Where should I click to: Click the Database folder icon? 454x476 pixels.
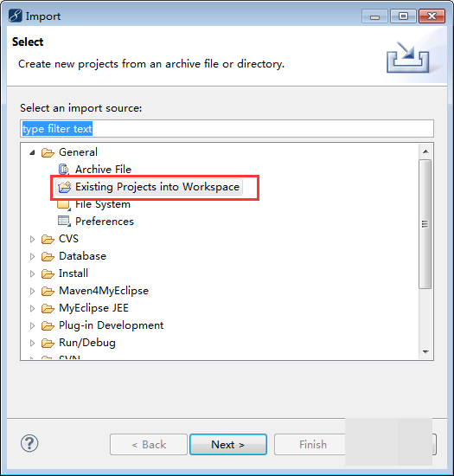[48, 256]
